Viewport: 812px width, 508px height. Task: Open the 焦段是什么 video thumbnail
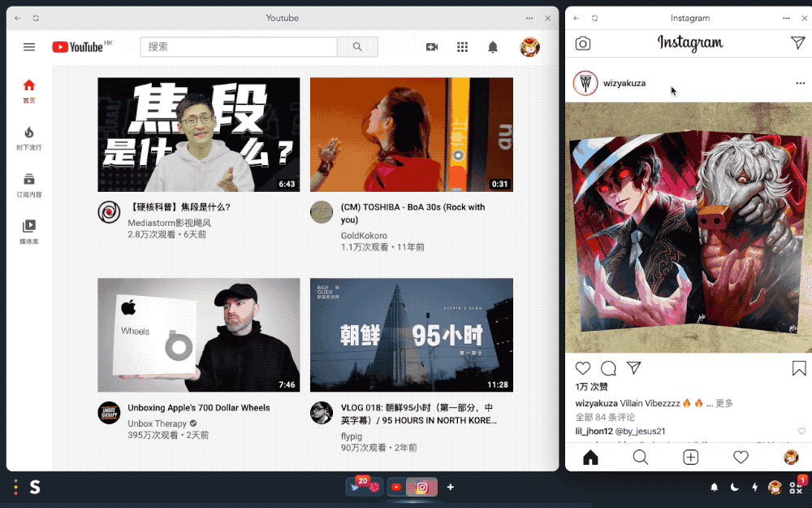[x=199, y=135]
